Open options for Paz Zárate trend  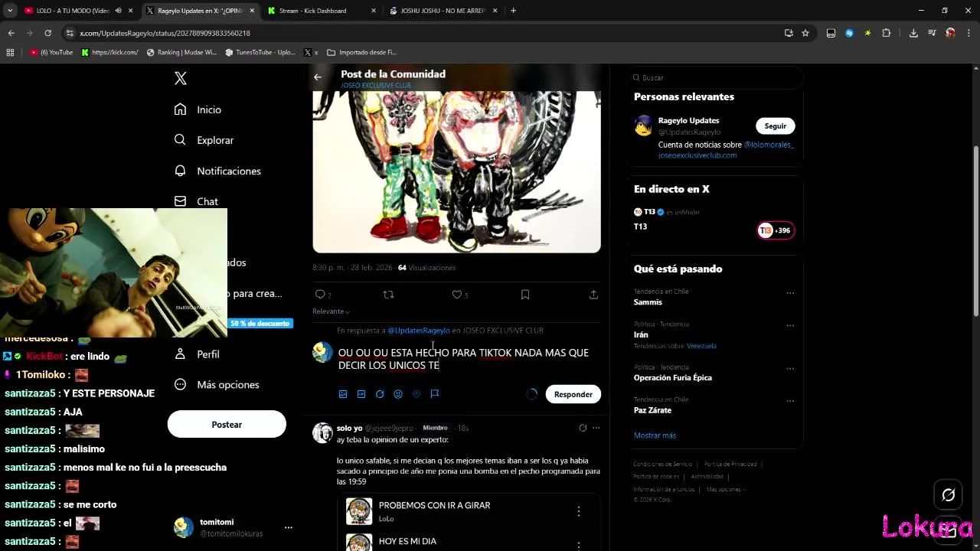coord(790,401)
